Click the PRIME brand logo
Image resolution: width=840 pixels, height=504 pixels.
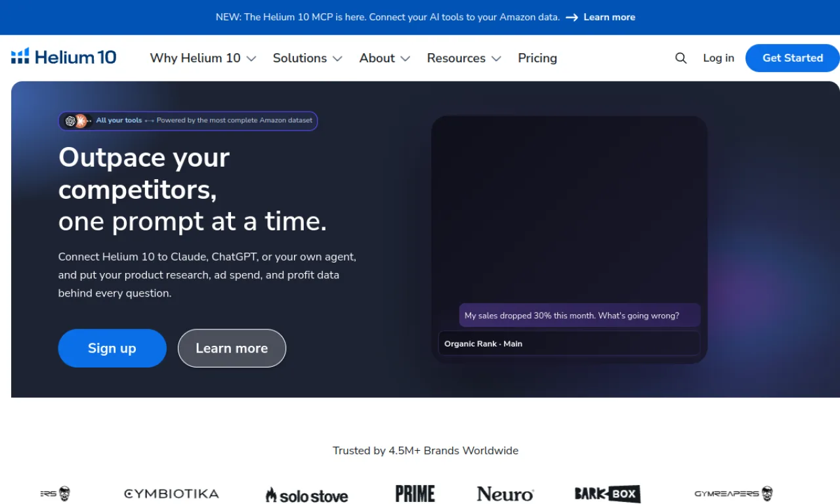click(415, 493)
